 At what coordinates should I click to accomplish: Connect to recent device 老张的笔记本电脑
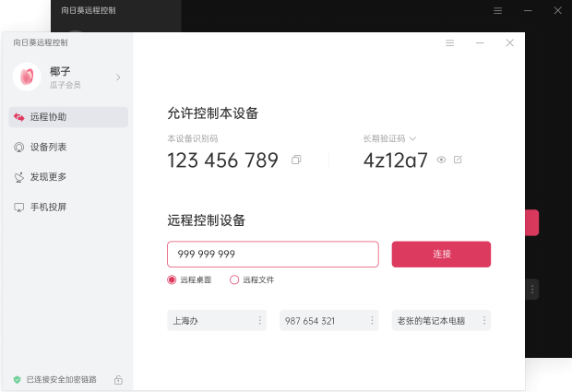click(441, 321)
